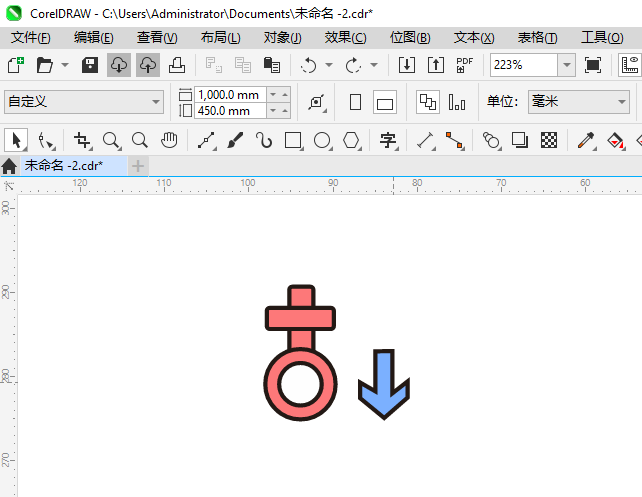Open the 对象(J) menu
Screen dimensions: 642x497
[x=283, y=38]
